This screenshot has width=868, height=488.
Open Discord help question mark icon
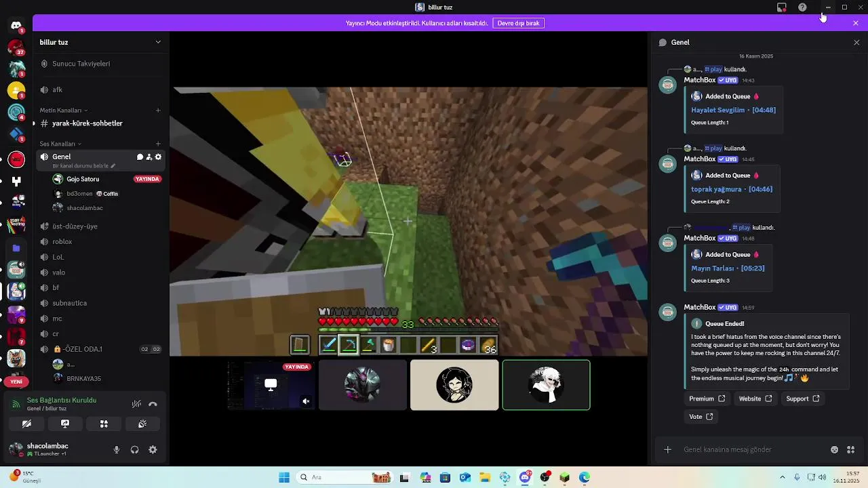(x=802, y=7)
